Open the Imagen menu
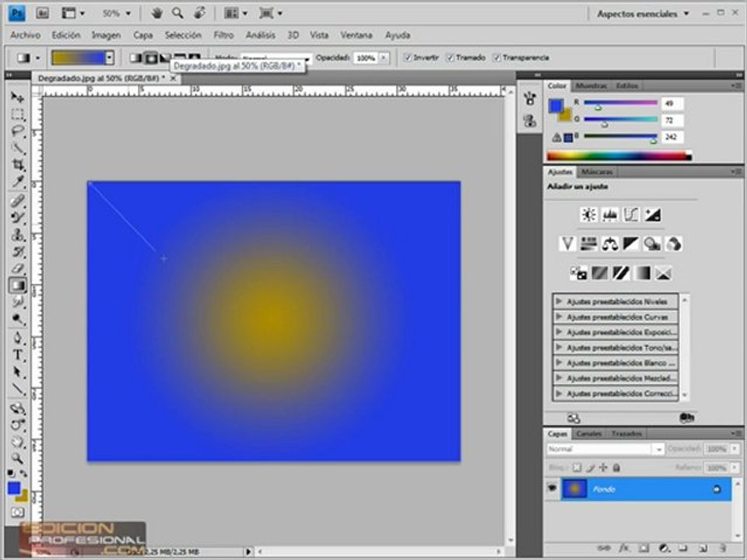Screen dimensions: 747x560 click(x=106, y=35)
